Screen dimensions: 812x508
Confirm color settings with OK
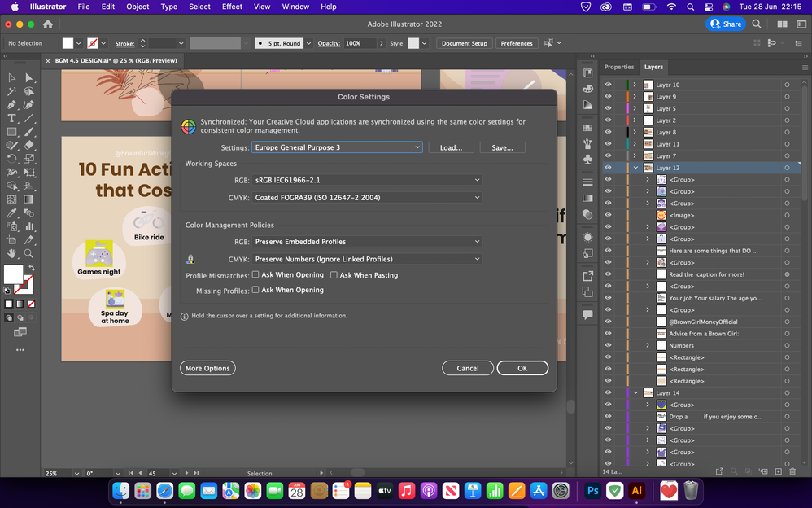(522, 368)
